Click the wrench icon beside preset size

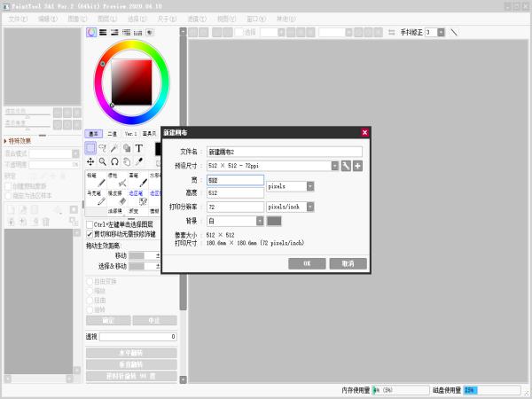point(346,166)
